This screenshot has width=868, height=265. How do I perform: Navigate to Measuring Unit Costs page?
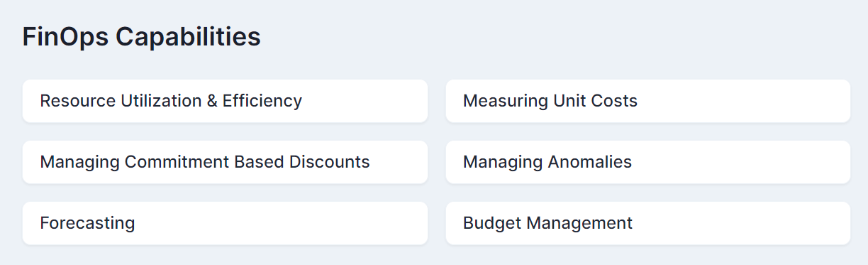[647, 101]
